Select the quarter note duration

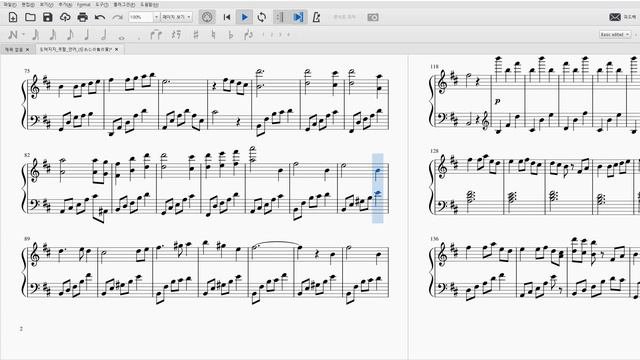[87, 35]
